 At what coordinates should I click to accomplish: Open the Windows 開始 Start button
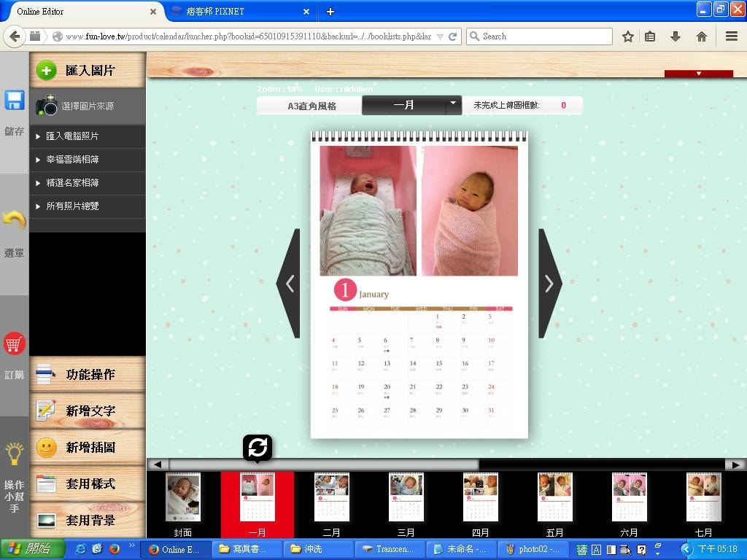pos(32,549)
